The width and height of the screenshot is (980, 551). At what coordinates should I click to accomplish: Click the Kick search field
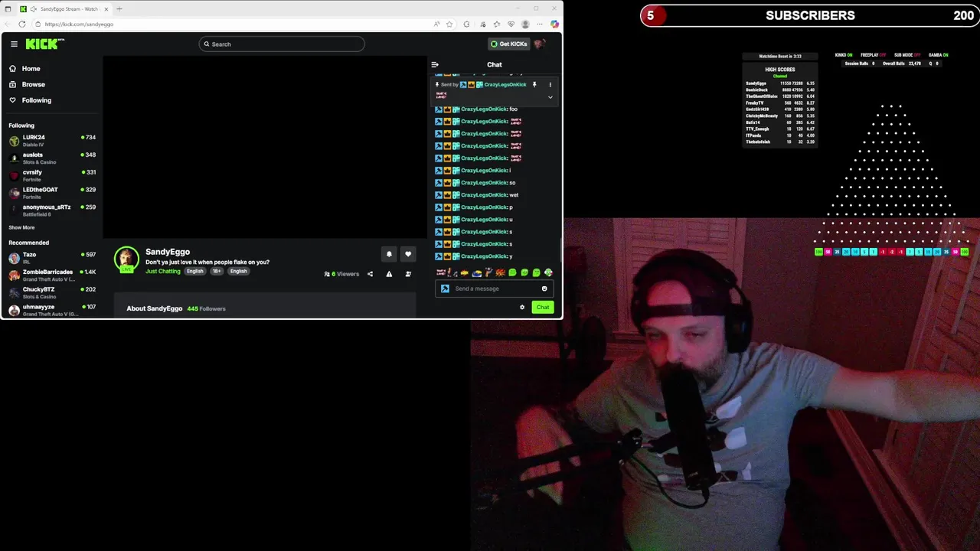[282, 44]
